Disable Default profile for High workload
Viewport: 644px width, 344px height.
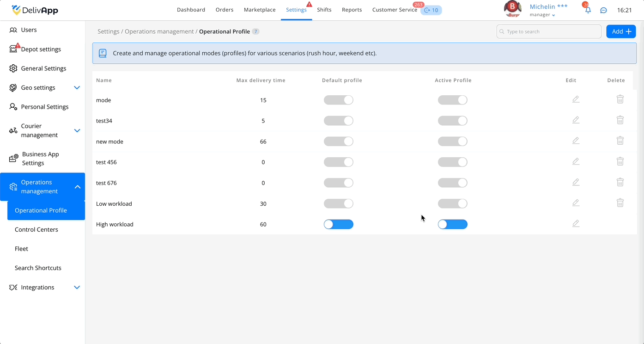(339, 224)
